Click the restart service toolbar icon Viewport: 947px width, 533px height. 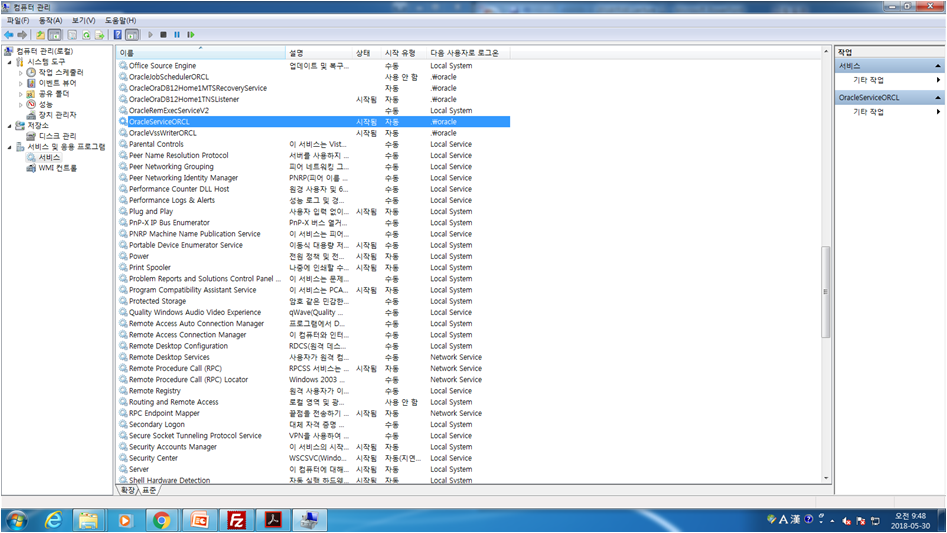191,35
